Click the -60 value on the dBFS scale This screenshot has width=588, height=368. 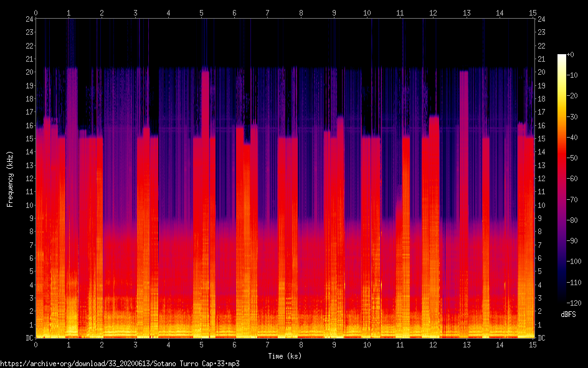point(572,179)
